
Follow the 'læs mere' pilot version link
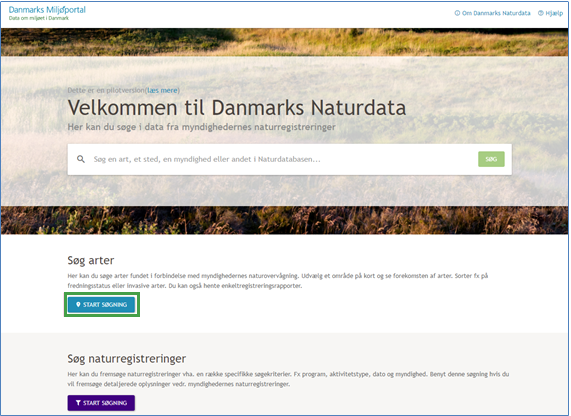162,90
